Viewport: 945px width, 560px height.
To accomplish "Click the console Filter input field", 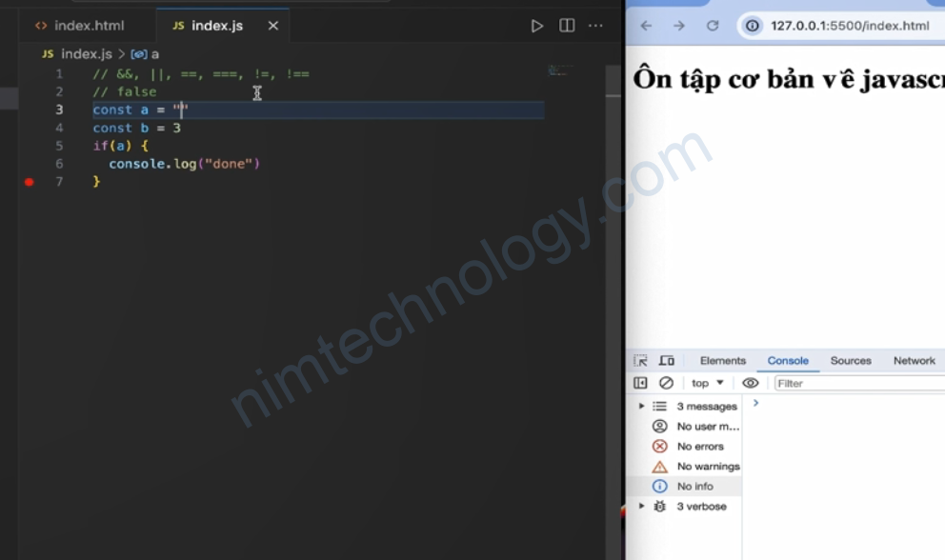I will 857,383.
